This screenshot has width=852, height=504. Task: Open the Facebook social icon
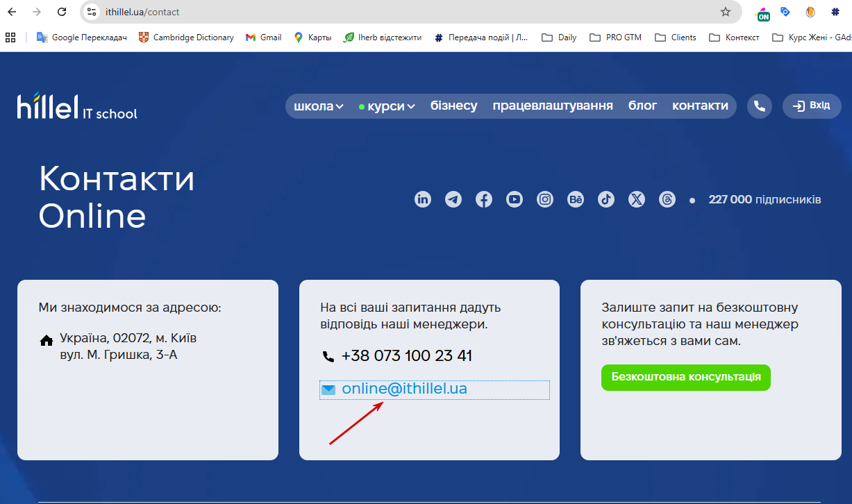coord(484,200)
